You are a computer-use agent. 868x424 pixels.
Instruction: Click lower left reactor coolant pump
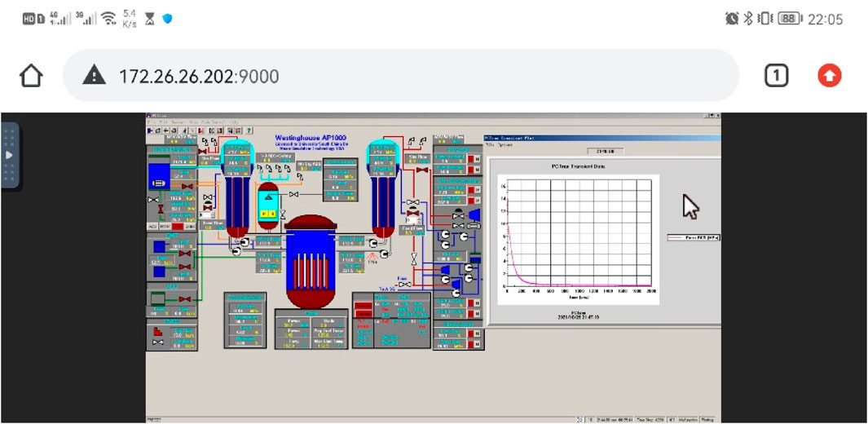pos(236,251)
